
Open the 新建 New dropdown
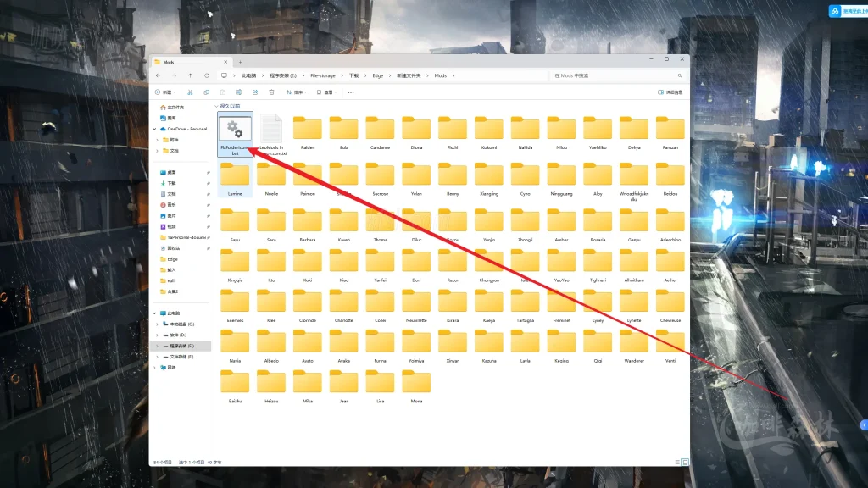tap(165, 92)
